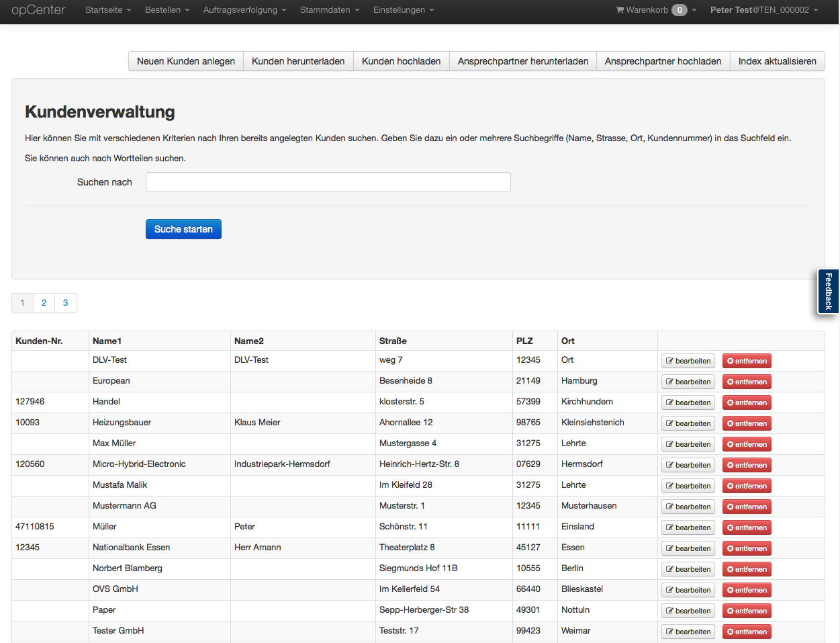The height and width of the screenshot is (643, 840).
Task: Expand the Peter Test user menu
Action: (763, 10)
